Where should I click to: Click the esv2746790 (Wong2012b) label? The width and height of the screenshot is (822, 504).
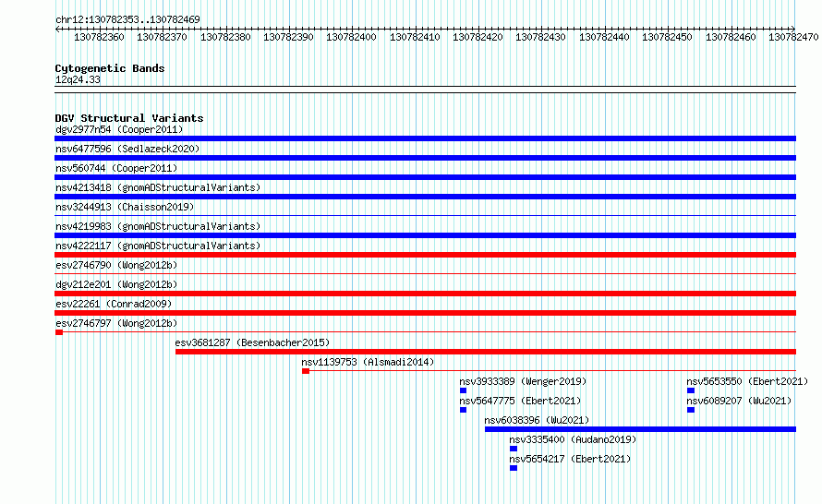[116, 265]
